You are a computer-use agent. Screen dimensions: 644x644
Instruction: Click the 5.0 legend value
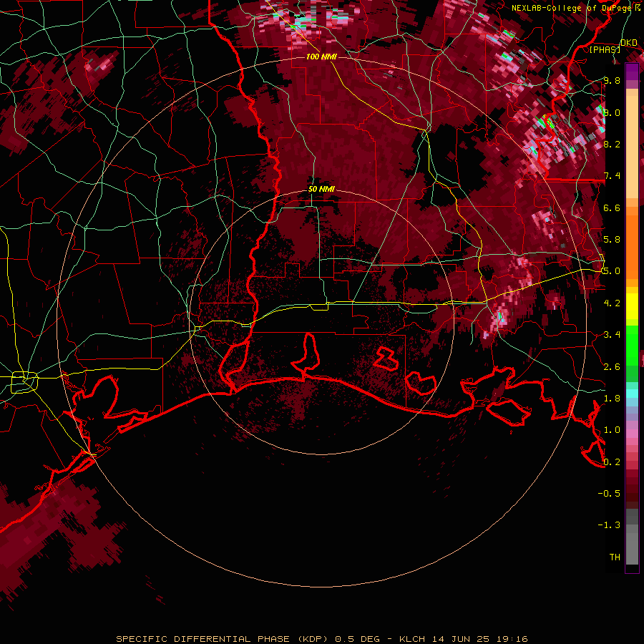[612, 271]
